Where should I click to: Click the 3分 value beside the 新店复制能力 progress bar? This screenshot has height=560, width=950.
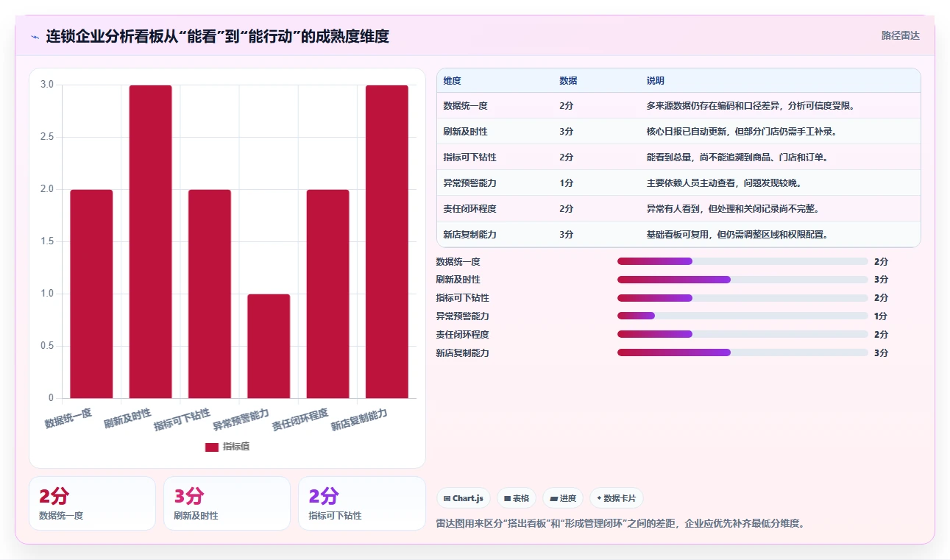pyautogui.click(x=881, y=352)
